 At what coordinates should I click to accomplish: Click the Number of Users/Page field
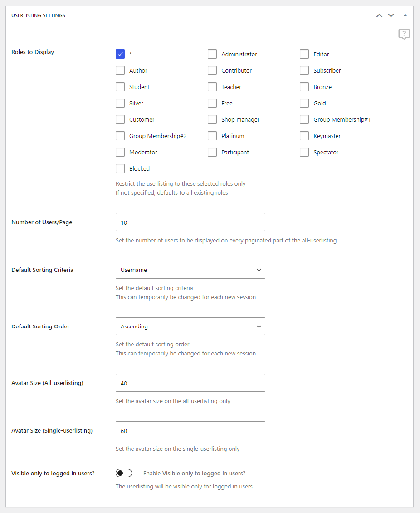tap(190, 222)
